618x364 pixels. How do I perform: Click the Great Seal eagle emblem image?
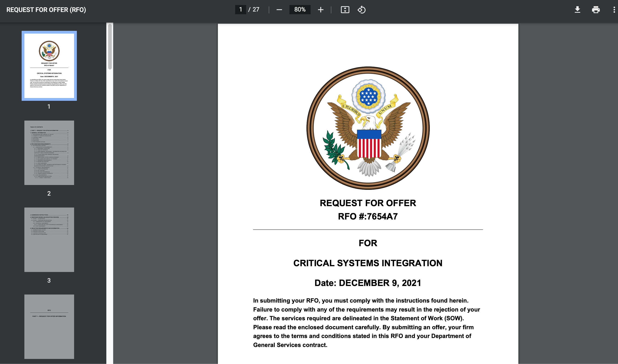pyautogui.click(x=368, y=128)
